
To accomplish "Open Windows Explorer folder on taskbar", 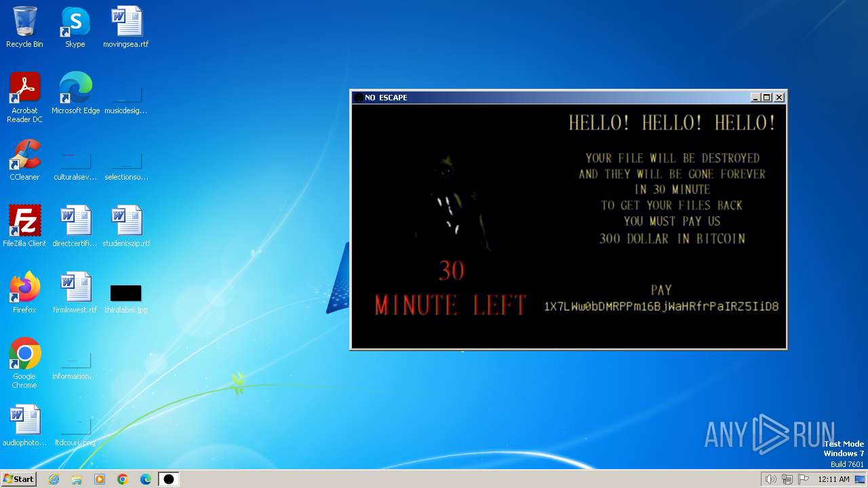I will pyautogui.click(x=77, y=479).
